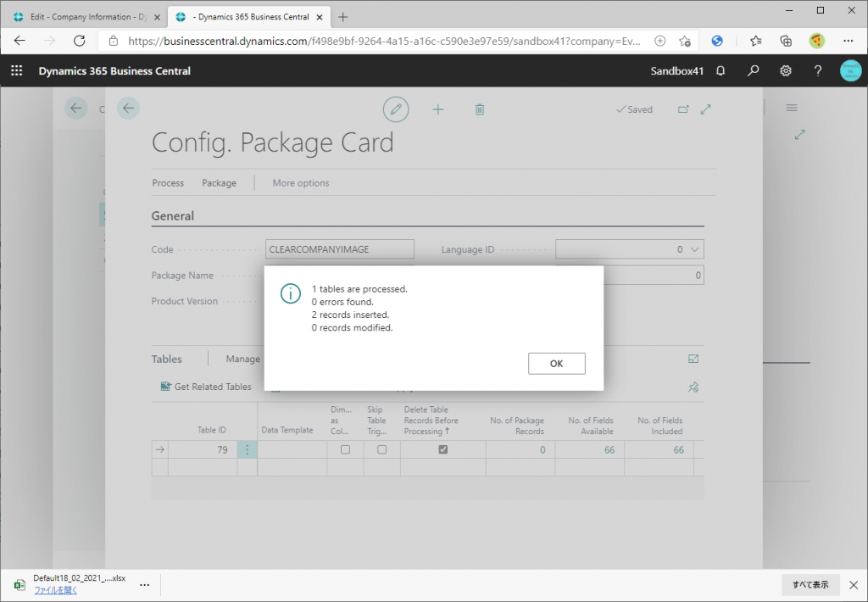The height and width of the screenshot is (602, 868).
Task: Toggle Skip Table Triggers checkbox for table 79
Action: click(382, 449)
